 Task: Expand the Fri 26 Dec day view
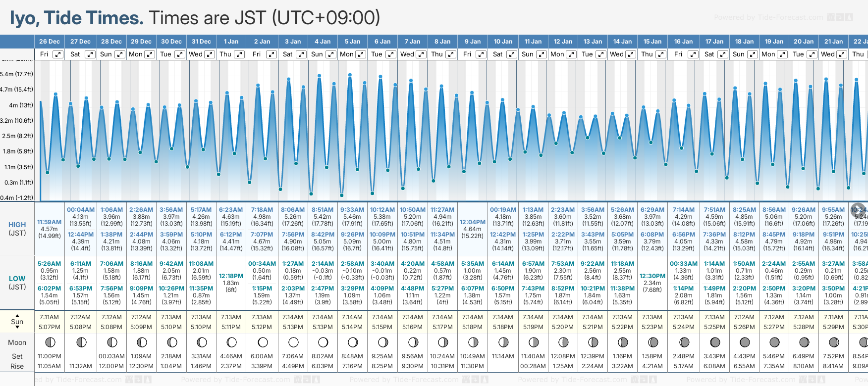pos(58,54)
